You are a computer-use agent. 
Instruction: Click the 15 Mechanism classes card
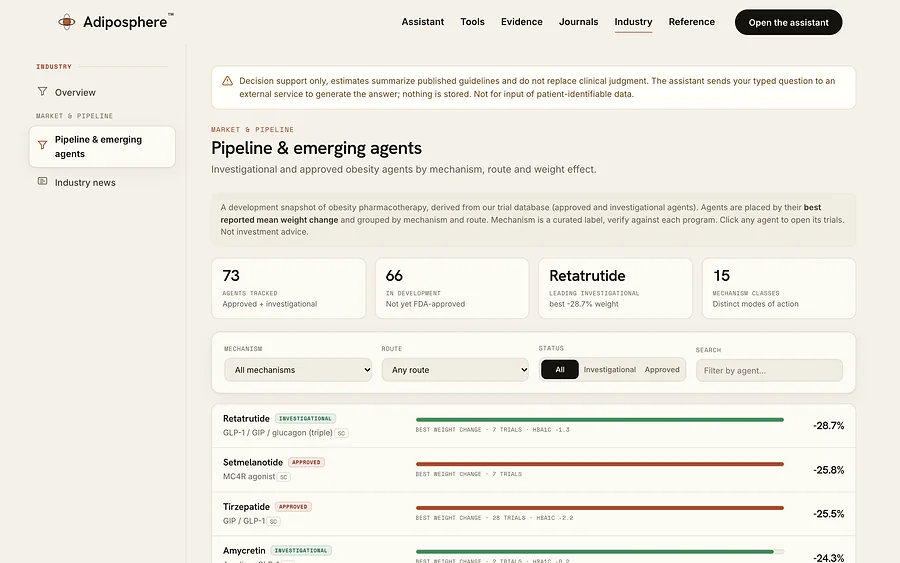(x=778, y=288)
